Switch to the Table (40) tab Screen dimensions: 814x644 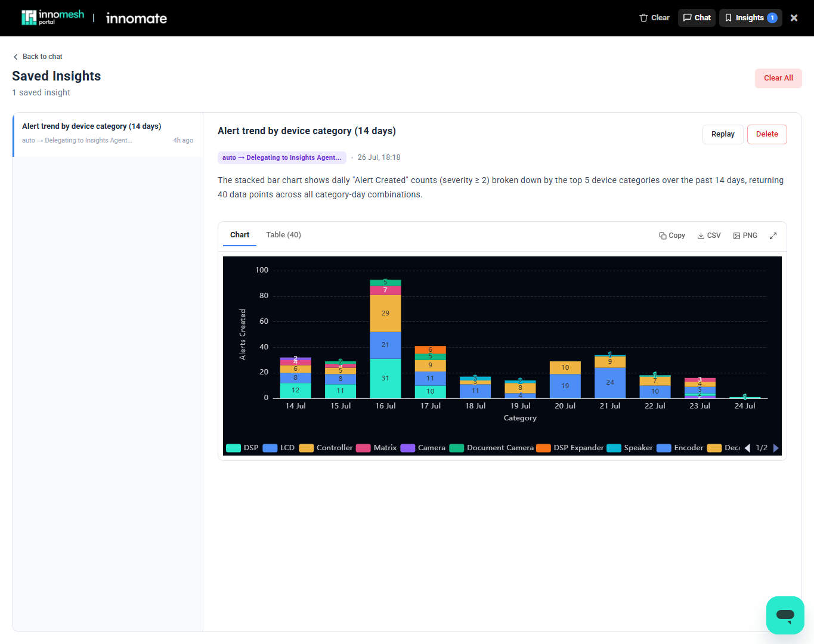pos(283,235)
